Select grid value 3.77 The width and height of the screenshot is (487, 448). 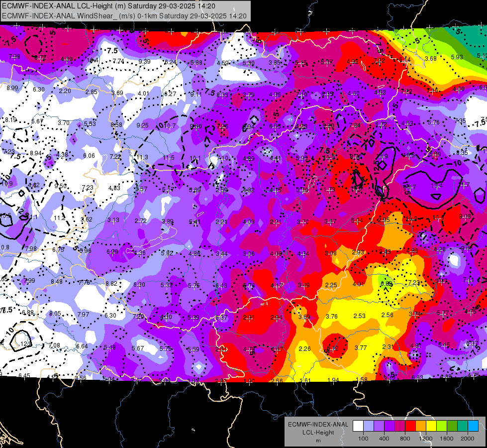click(361, 347)
